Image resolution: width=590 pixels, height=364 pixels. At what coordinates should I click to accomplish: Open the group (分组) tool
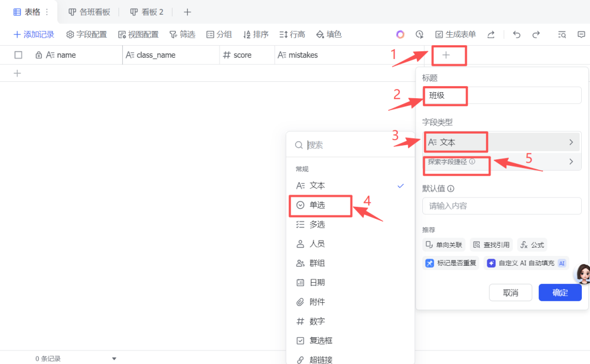pyautogui.click(x=219, y=34)
